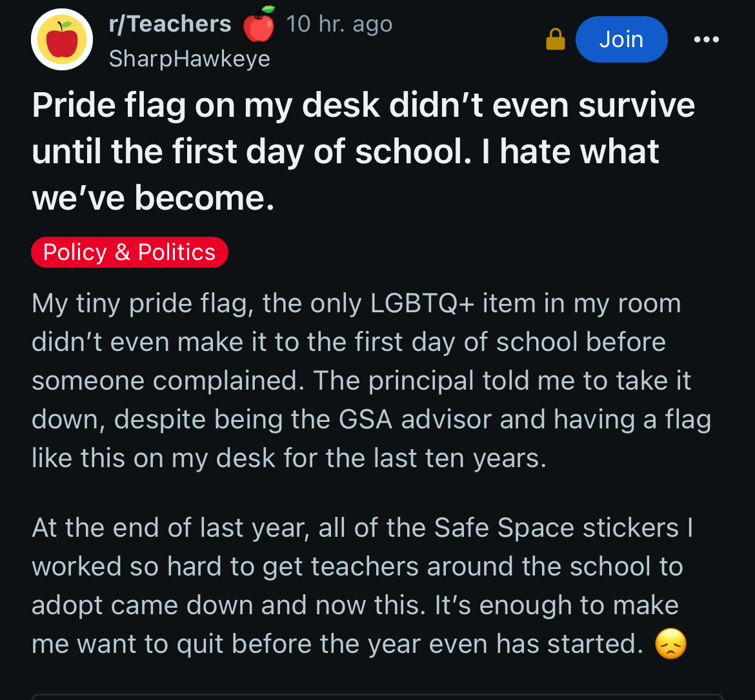The width and height of the screenshot is (755, 700).
Task: Click the post title starting 'Pride flag'
Action: tap(363, 151)
